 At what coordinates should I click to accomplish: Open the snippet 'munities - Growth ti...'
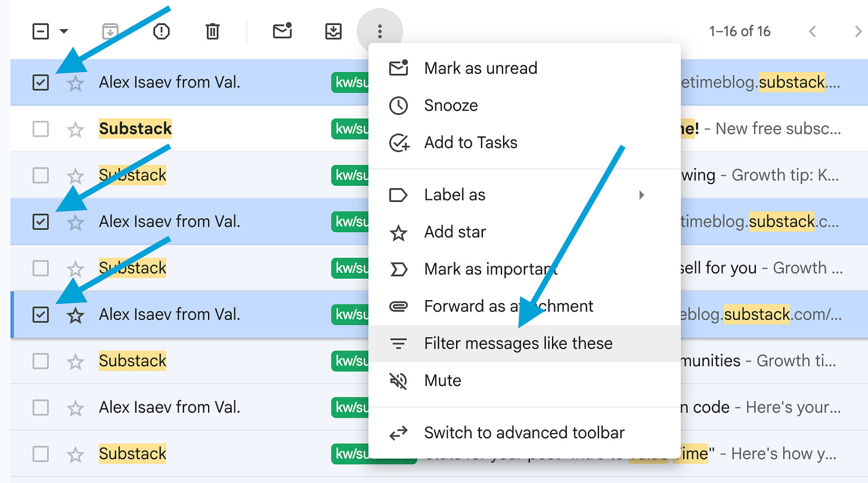point(760,361)
